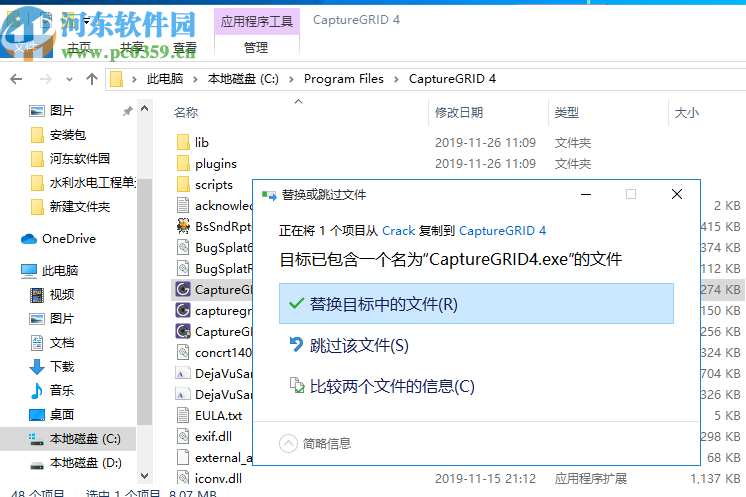
Task: Open the 应用程序工具 ribbon tab
Action: 257,21
